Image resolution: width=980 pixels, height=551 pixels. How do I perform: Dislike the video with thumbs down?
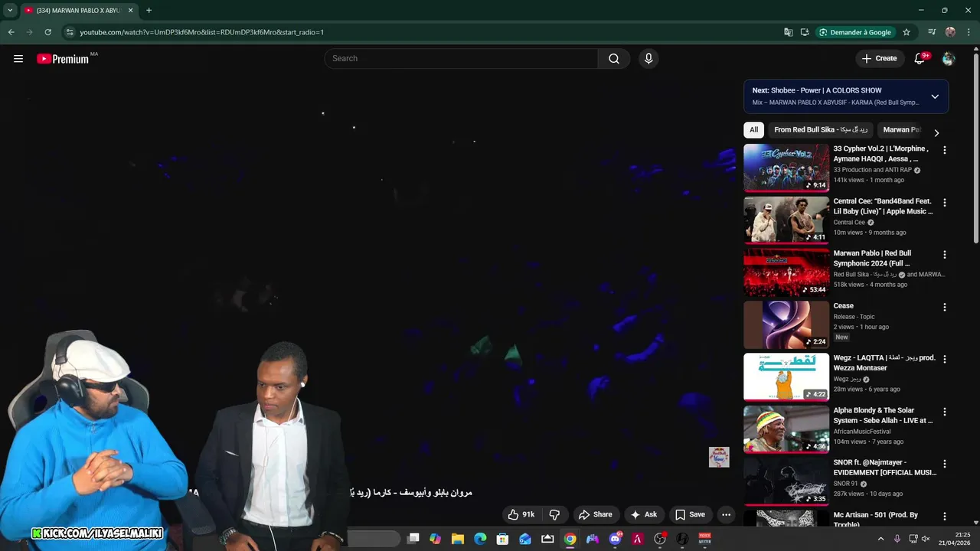pos(555,515)
